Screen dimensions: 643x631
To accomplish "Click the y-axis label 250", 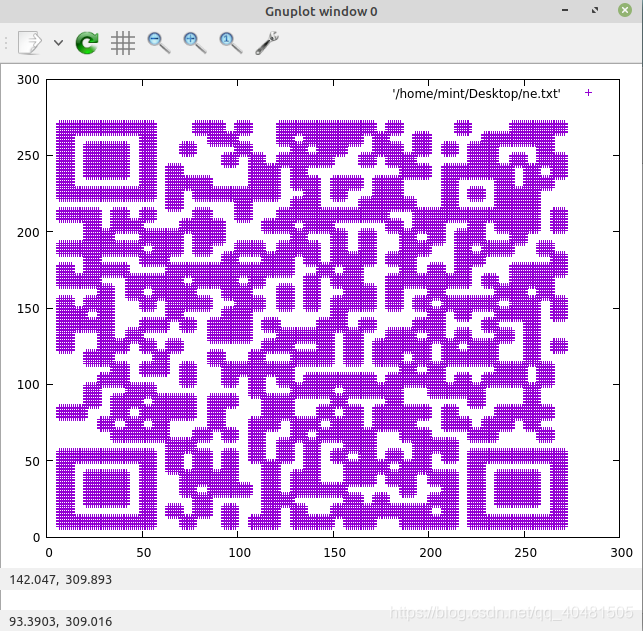I will [28, 156].
